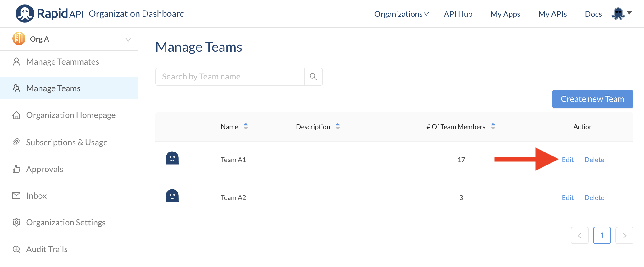Open Docs from top navigation
The width and height of the screenshot is (644, 267).
[x=593, y=14]
